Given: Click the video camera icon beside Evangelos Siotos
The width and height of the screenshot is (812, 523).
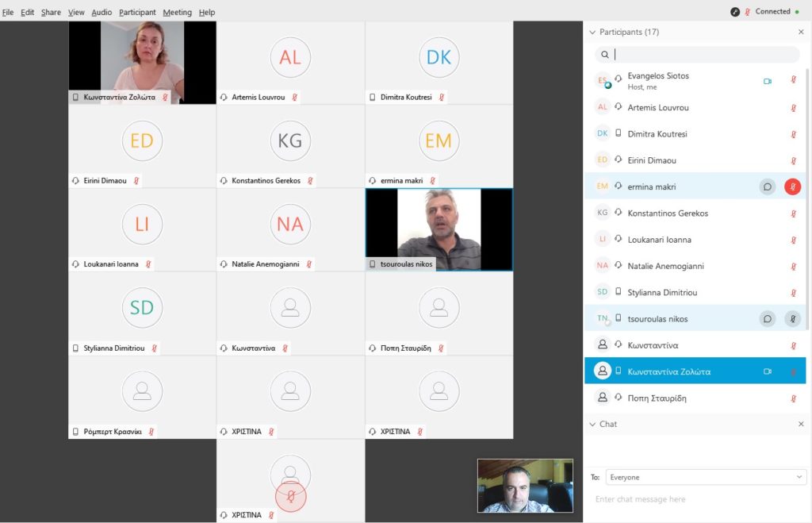Looking at the screenshot, I should pyautogui.click(x=768, y=81).
